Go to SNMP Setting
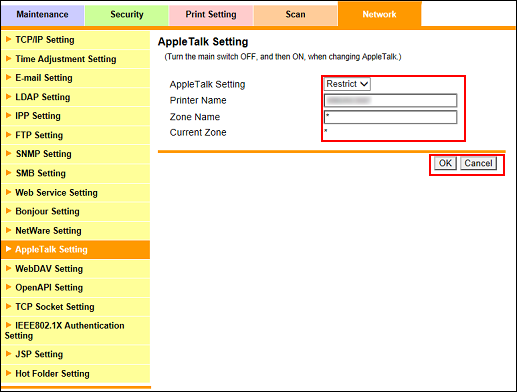 tap(75, 154)
